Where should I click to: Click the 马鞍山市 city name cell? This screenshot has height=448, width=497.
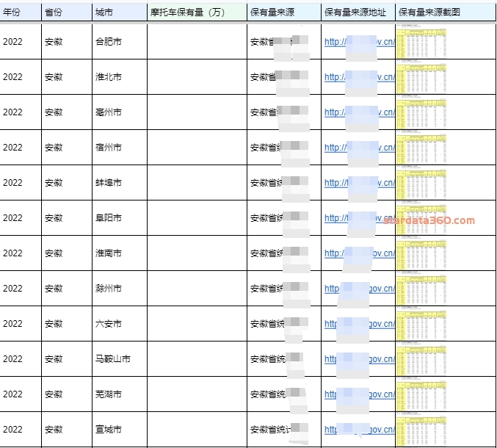click(x=113, y=359)
